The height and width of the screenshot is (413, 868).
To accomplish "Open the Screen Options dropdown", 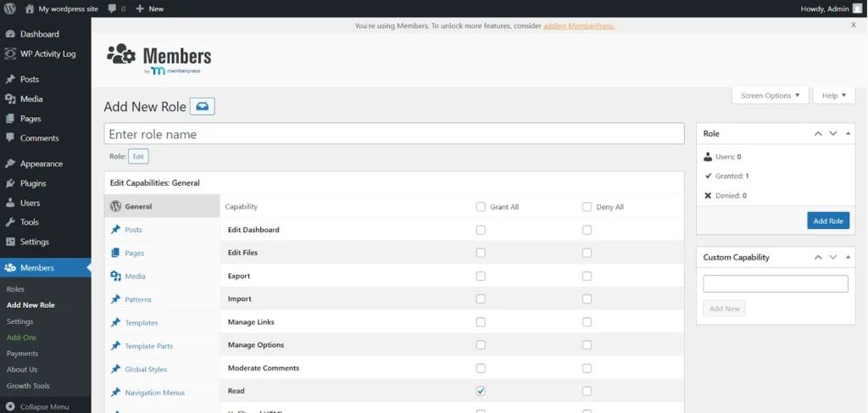I will [770, 96].
